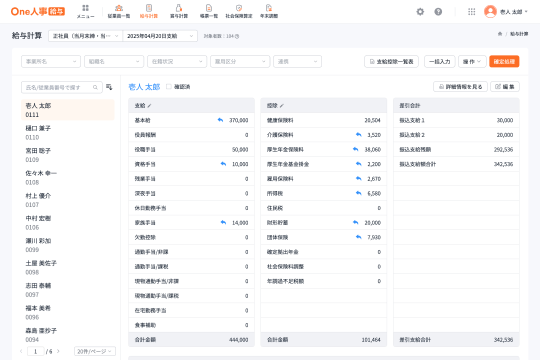Click the home icon in breadcrumb
The width and height of the screenshot is (540, 360).
coord(500,34)
